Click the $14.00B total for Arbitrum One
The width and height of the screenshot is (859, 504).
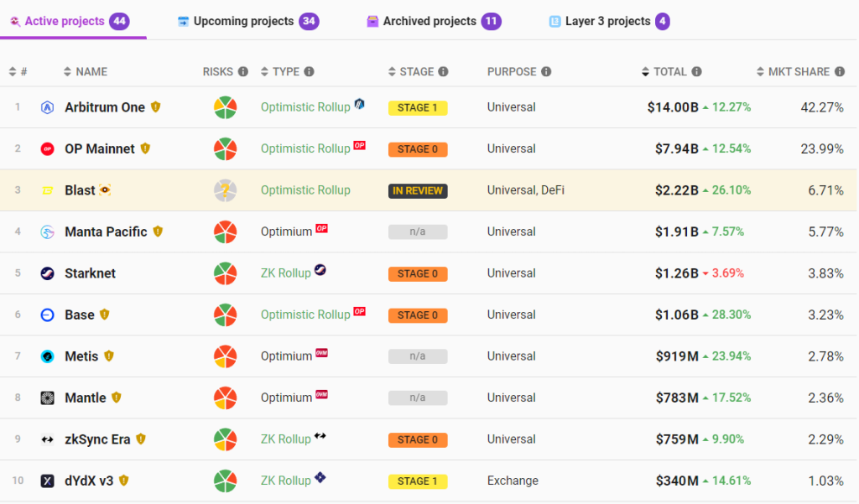[673, 107]
